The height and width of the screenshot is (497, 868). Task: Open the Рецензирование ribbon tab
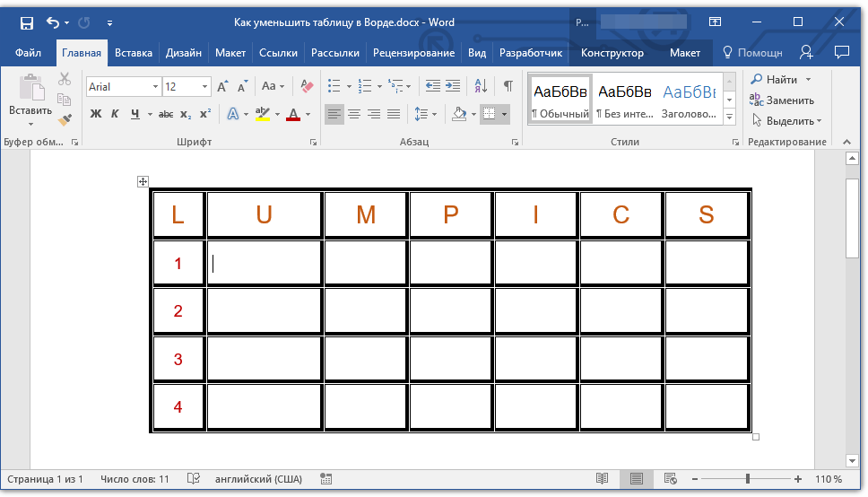tap(413, 53)
